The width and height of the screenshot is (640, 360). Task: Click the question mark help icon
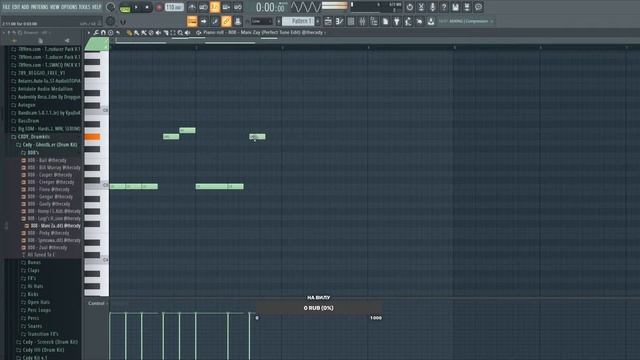click(x=444, y=7)
